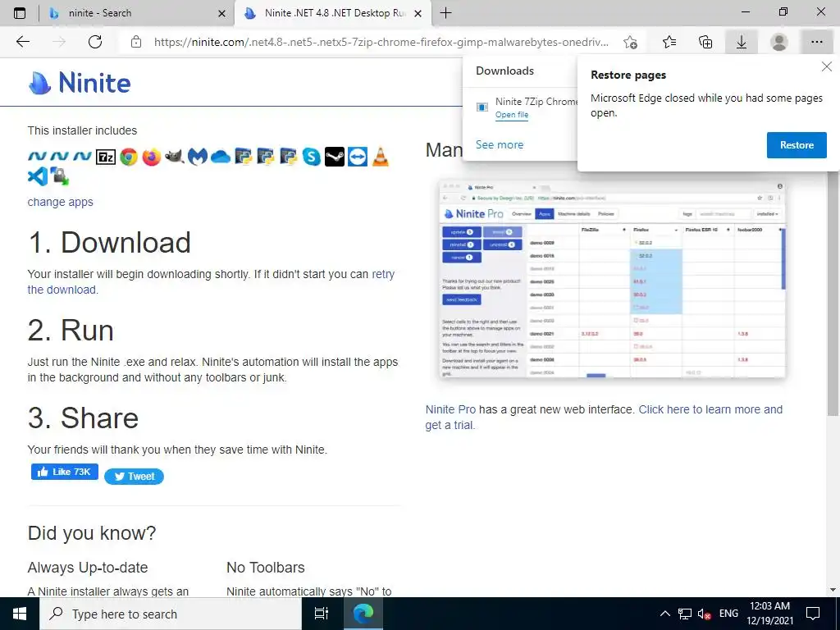
Task: Click the Firefox icon in installer list
Action: [x=152, y=157]
